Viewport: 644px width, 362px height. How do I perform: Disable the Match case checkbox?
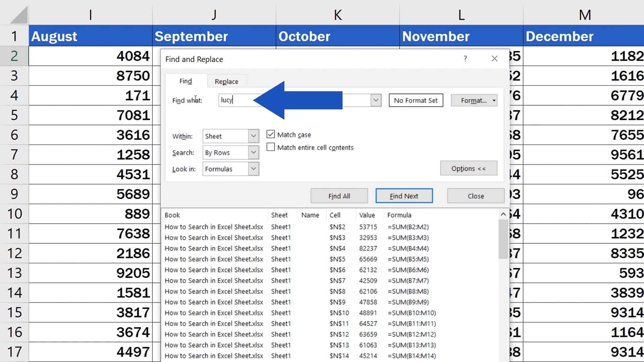pos(270,134)
